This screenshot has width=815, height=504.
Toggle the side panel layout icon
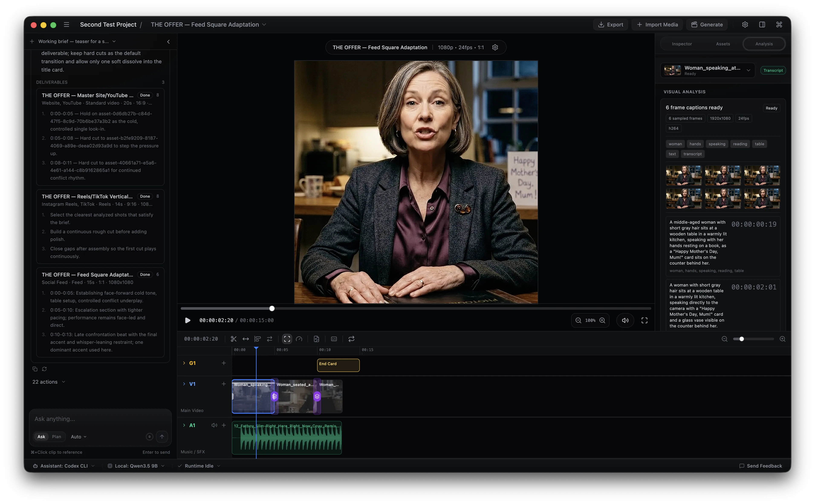pos(762,25)
